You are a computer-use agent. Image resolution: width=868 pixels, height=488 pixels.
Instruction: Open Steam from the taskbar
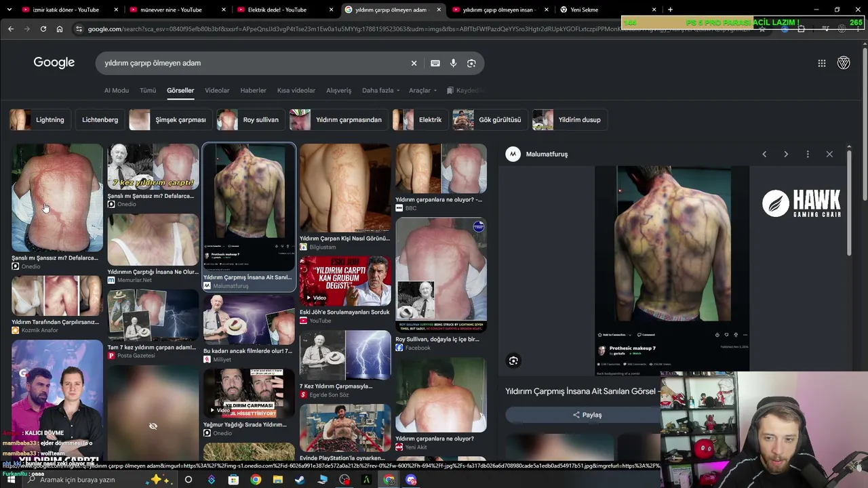tap(300, 480)
